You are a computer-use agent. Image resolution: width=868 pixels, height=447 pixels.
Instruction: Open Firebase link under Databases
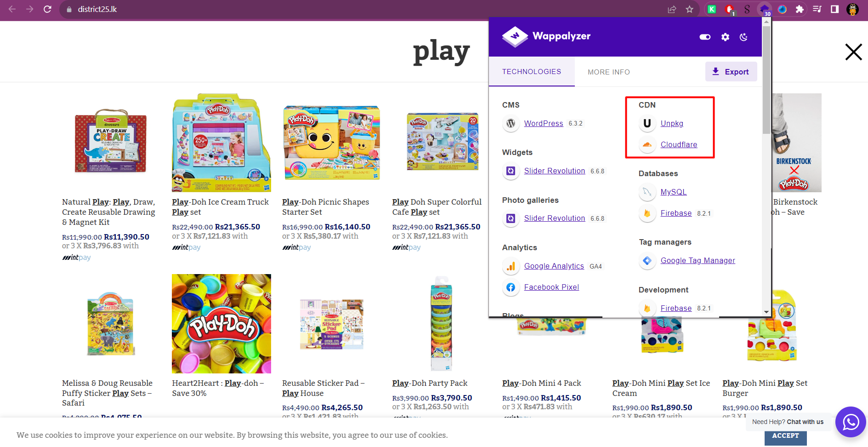click(x=676, y=213)
